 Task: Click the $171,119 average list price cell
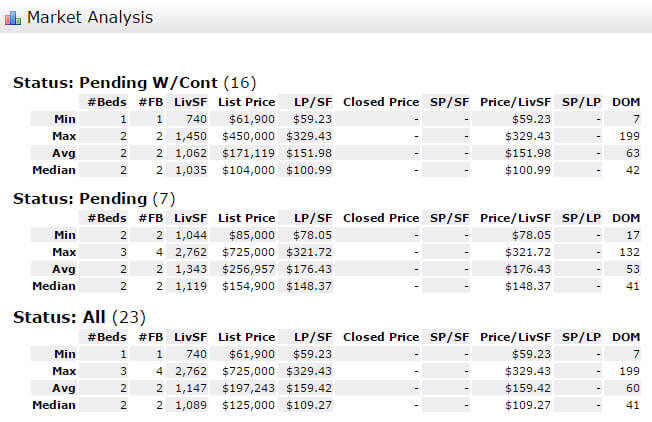pos(248,153)
